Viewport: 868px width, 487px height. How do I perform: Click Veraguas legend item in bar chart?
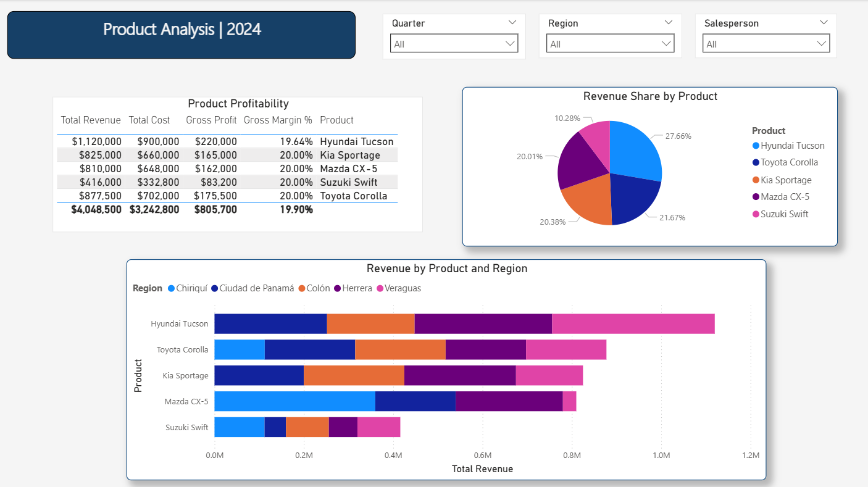click(x=399, y=288)
